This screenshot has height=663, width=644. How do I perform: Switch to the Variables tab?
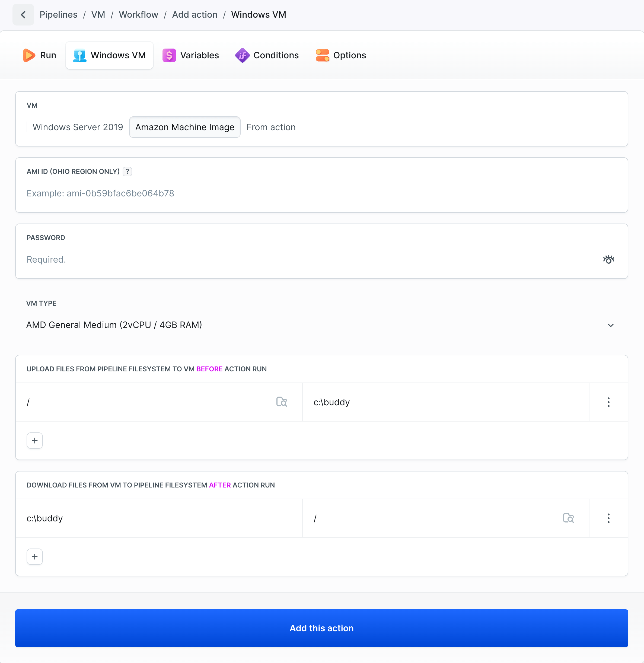click(191, 55)
